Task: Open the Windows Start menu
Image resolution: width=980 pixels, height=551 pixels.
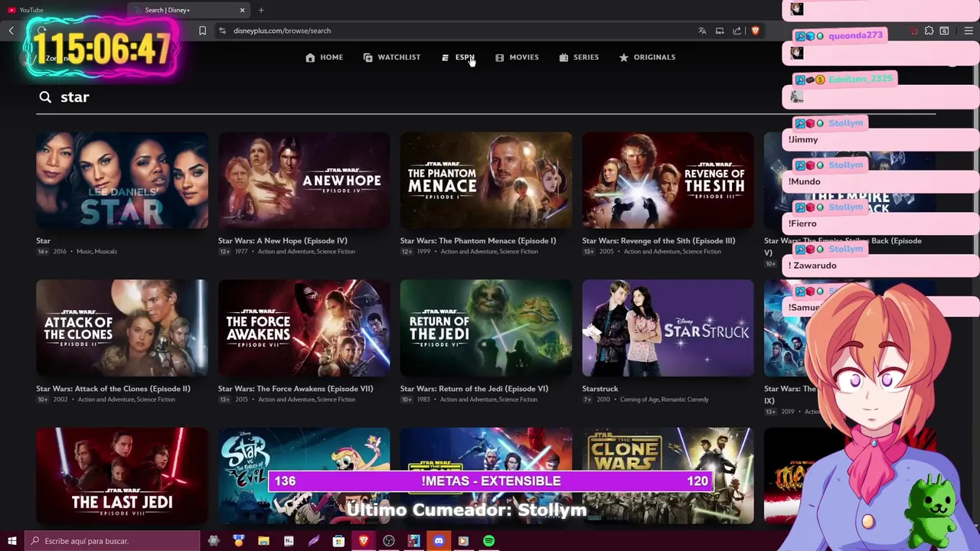Action: point(11,541)
